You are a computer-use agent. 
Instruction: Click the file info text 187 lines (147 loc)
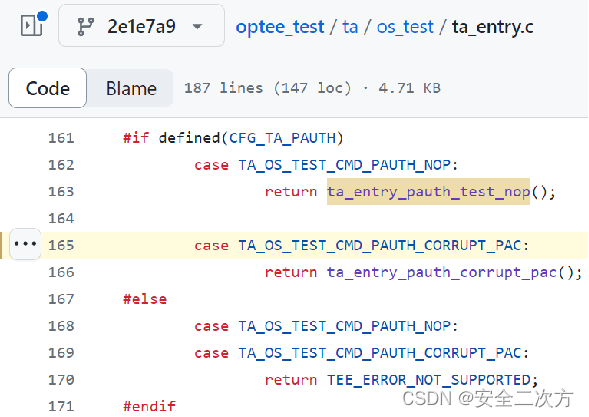[x=268, y=88]
